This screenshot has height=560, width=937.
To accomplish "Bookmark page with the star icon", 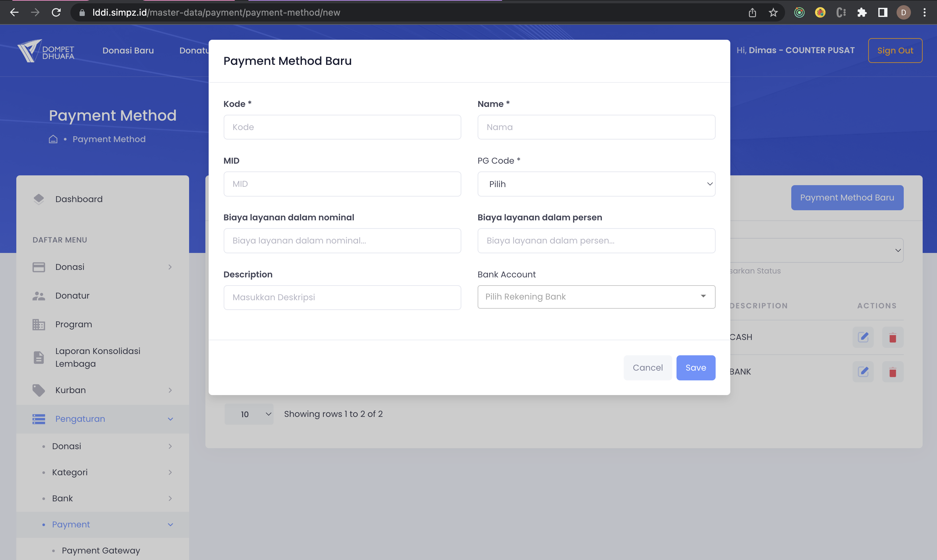I will point(773,12).
